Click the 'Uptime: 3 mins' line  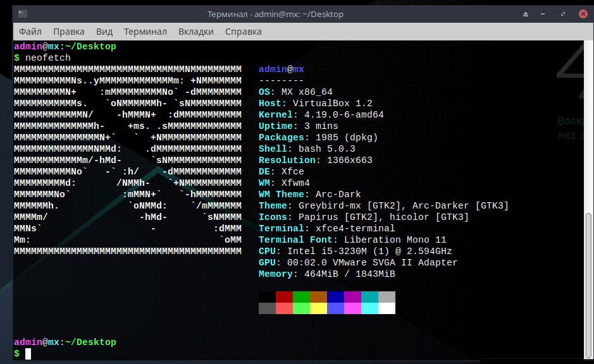[299, 126]
